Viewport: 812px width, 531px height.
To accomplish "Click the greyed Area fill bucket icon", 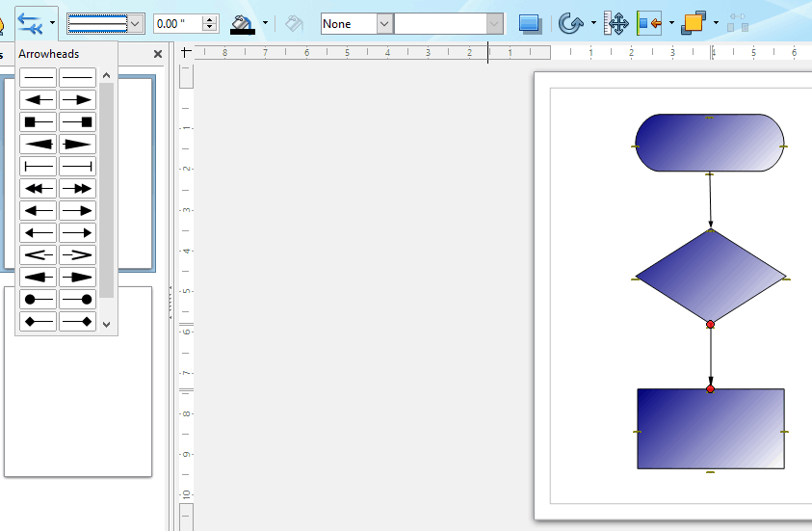I will coord(294,24).
